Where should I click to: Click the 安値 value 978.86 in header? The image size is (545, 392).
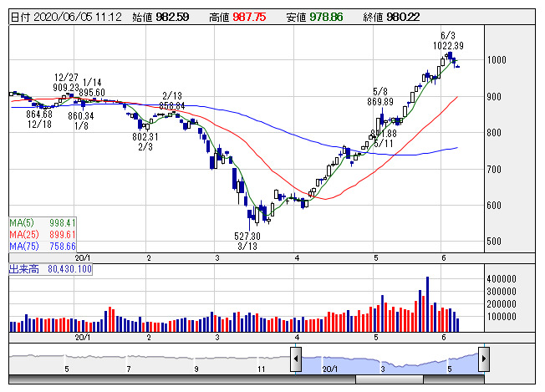point(326,17)
